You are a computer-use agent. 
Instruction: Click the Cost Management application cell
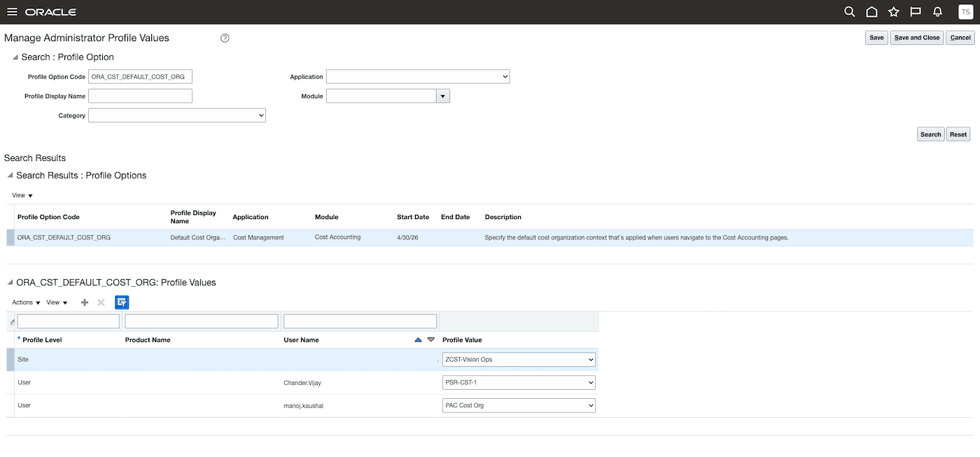258,237
